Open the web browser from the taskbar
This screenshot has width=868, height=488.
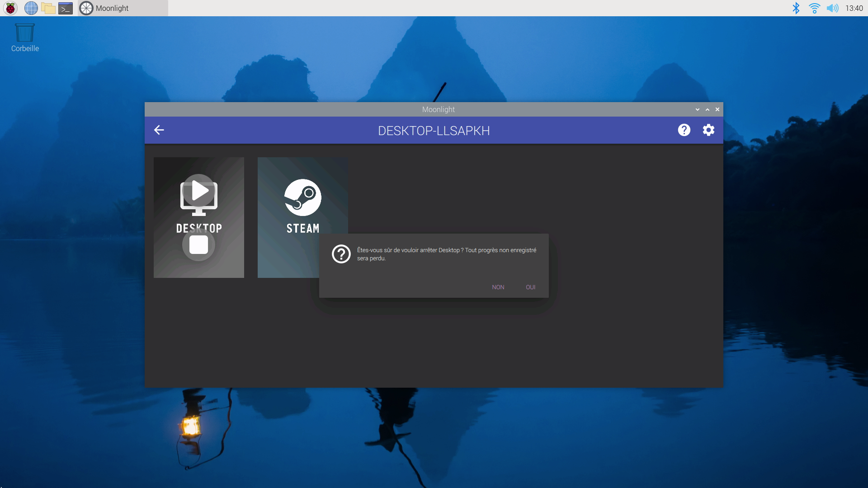pos(31,8)
